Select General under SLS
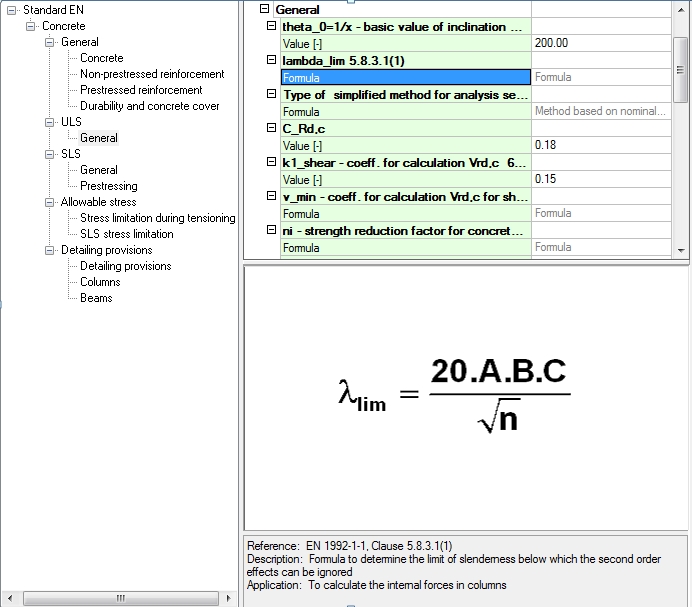The width and height of the screenshot is (692, 607). pyautogui.click(x=99, y=170)
